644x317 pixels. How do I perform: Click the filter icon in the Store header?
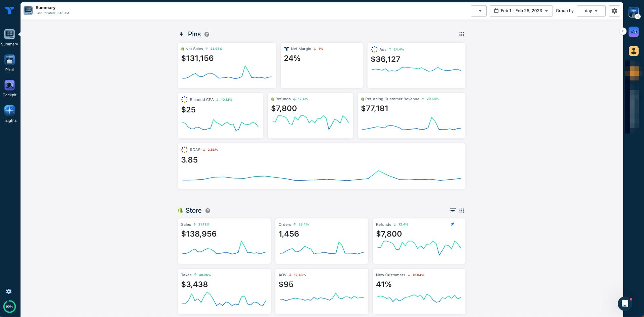tap(452, 210)
